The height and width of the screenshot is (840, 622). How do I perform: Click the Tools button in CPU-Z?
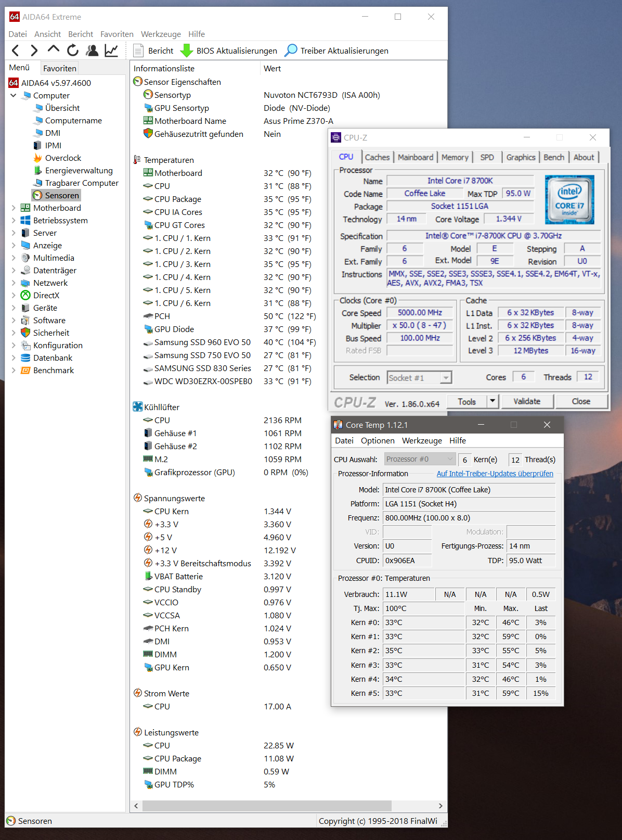466,401
